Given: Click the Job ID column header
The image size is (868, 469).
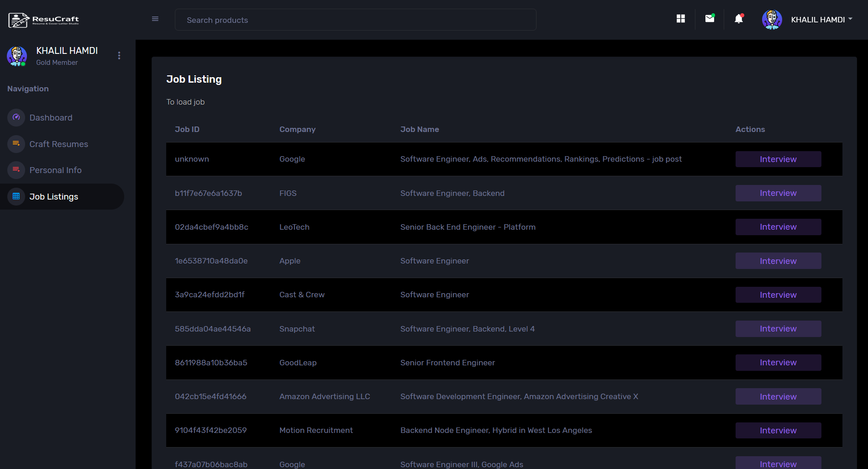Looking at the screenshot, I should pyautogui.click(x=187, y=129).
